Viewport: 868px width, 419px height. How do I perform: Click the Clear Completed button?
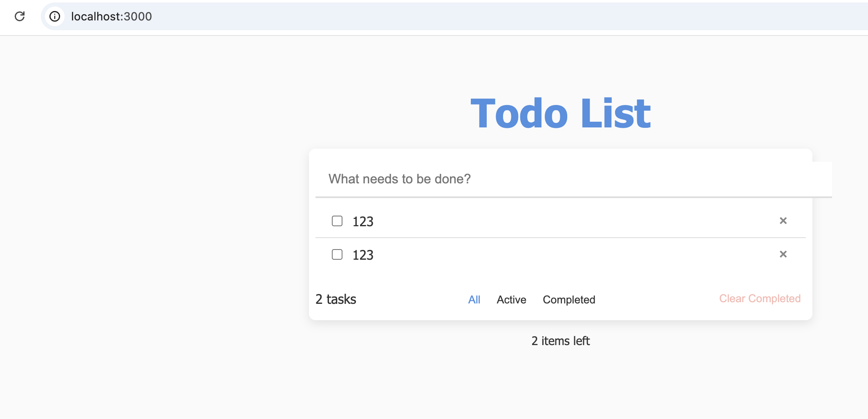[x=760, y=299]
